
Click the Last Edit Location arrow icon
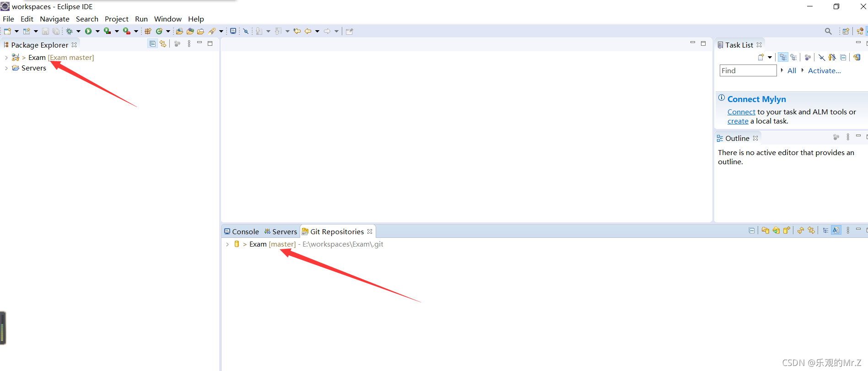[297, 31]
